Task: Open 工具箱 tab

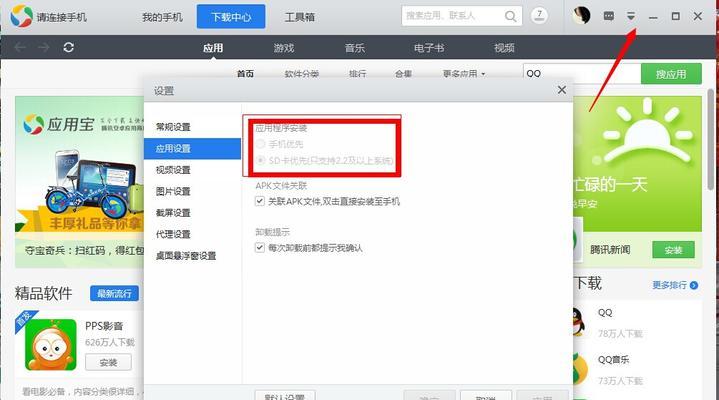Action: (x=299, y=17)
